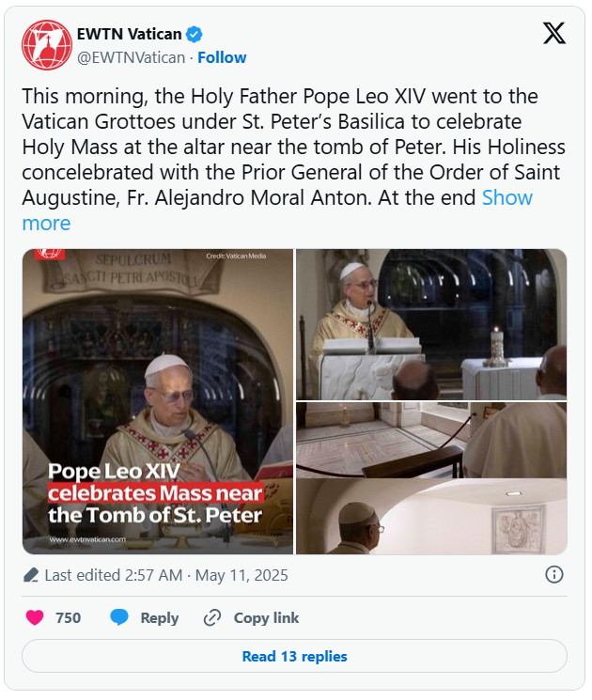The height and width of the screenshot is (700, 592).
Task: Click the chain link copy icon
Action: click(x=212, y=617)
